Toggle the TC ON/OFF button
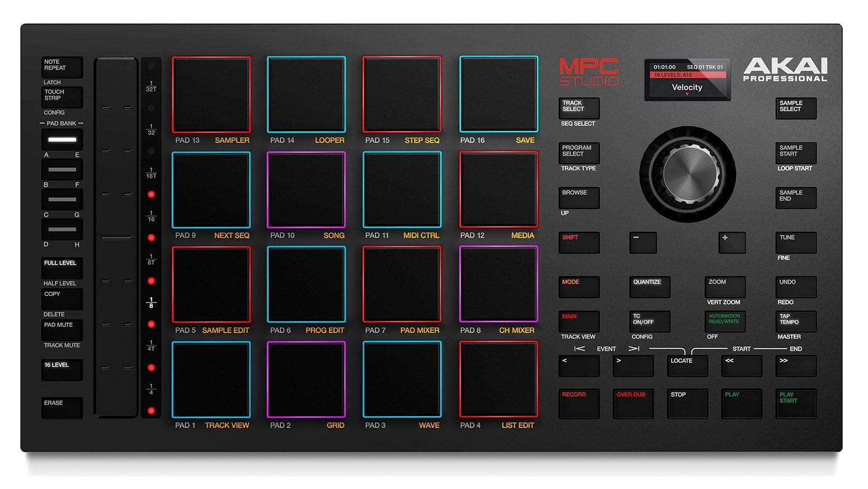This screenshot has height=489, width=868. 650,321
